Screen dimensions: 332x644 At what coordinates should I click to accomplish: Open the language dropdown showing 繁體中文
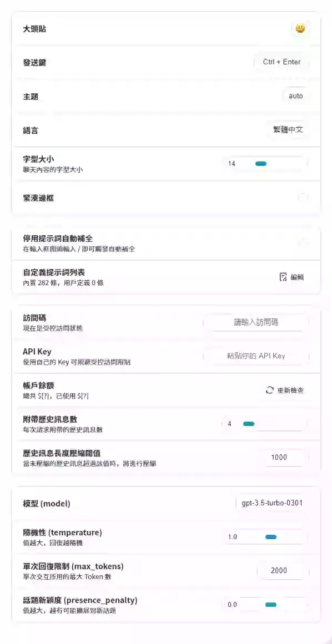click(x=289, y=130)
